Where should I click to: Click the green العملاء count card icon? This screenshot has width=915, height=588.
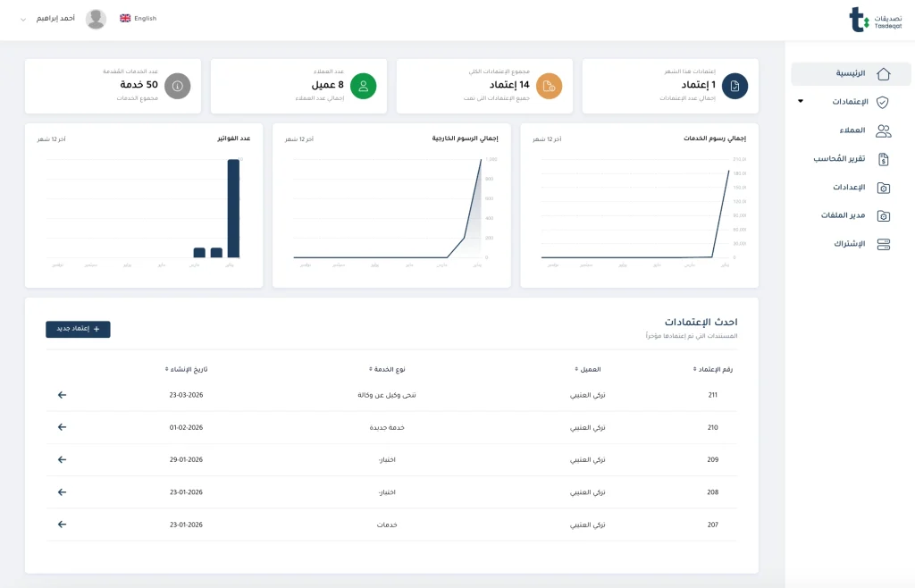tap(364, 86)
